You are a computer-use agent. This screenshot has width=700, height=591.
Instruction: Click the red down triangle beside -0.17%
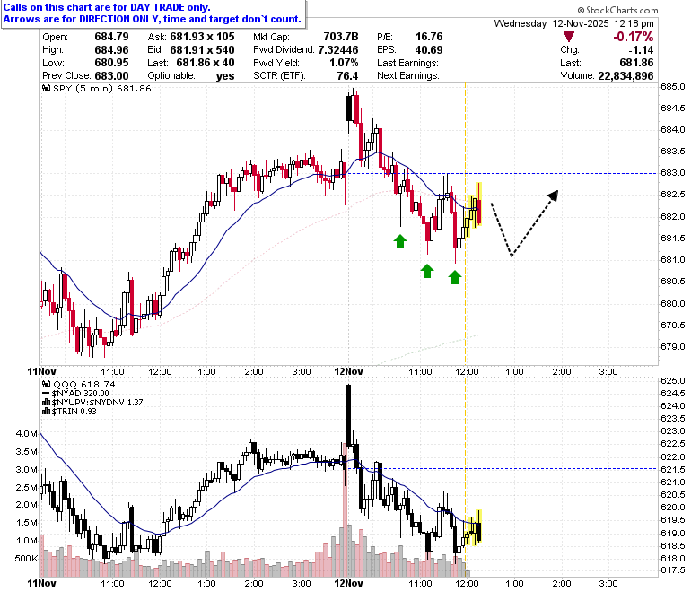tap(568, 37)
